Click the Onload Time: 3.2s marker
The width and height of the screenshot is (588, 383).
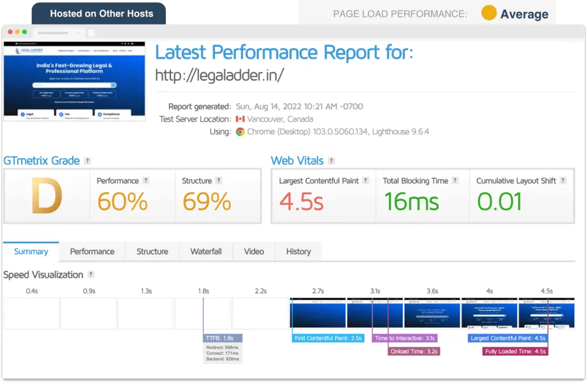(414, 351)
